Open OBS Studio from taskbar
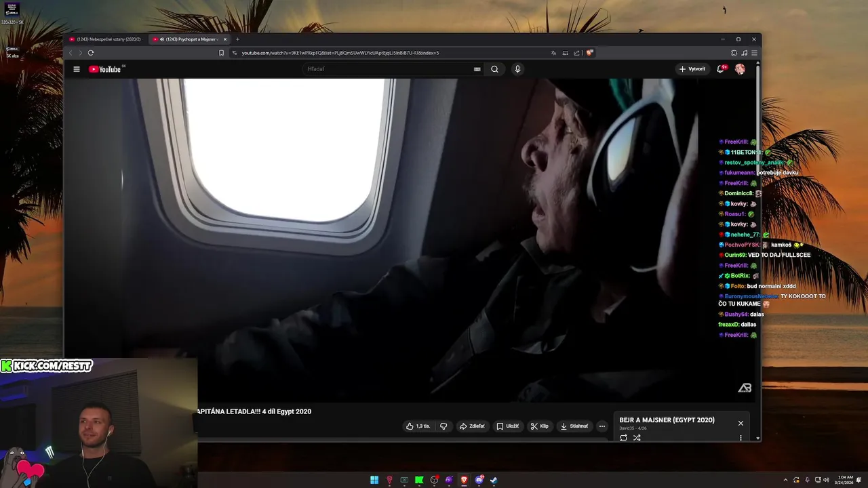Image resolution: width=868 pixels, height=488 pixels. [434, 480]
